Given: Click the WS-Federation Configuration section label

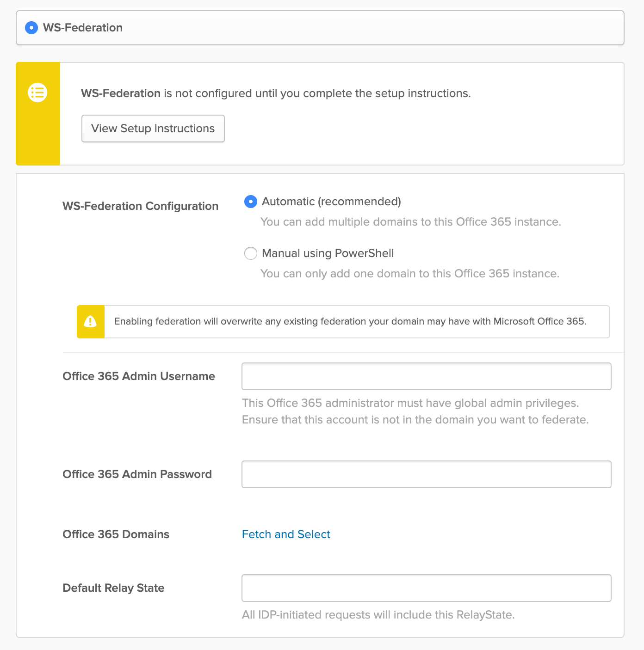Looking at the screenshot, I should [x=140, y=206].
